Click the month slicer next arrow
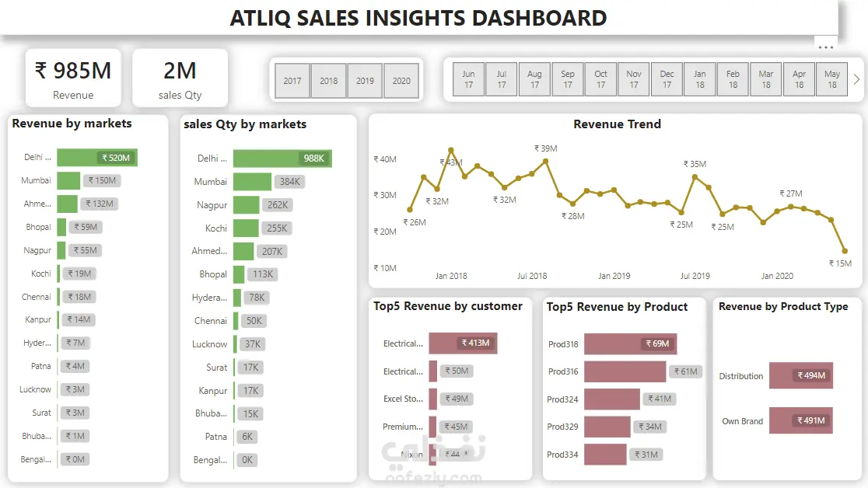The image size is (868, 488). pyautogui.click(x=856, y=80)
